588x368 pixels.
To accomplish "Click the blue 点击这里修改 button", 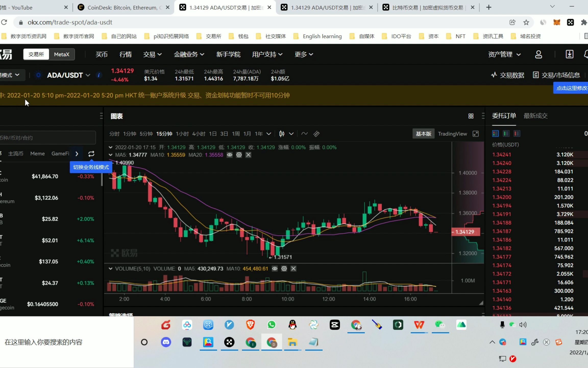I will pyautogui.click(x=571, y=88).
